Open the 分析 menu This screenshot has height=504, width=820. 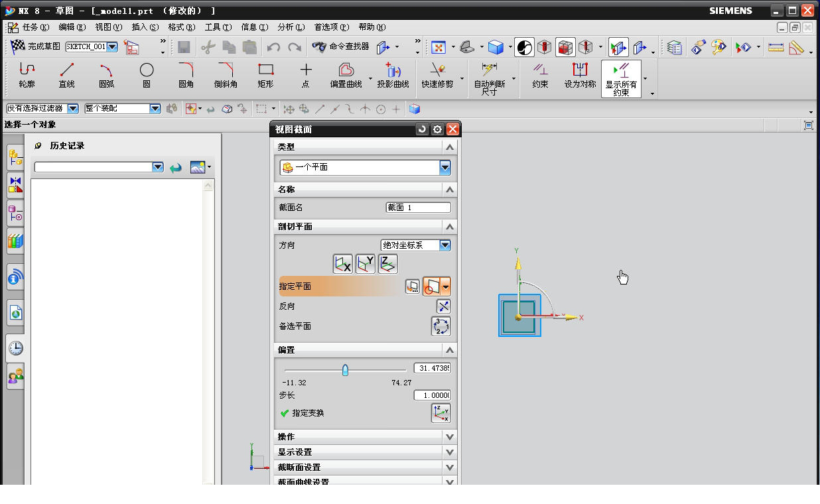pos(291,27)
